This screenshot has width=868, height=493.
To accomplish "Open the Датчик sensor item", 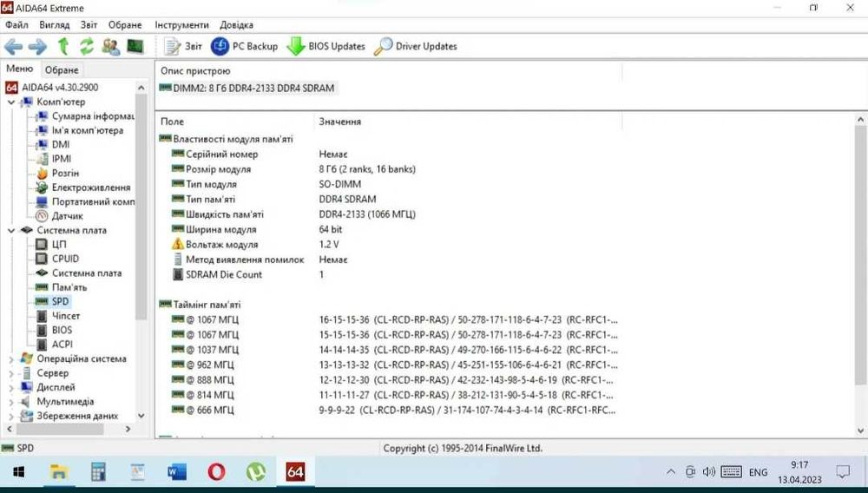I will (59, 216).
